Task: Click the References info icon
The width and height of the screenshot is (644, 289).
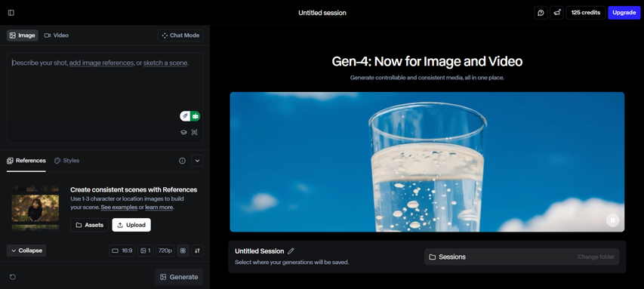Action: pyautogui.click(x=183, y=161)
